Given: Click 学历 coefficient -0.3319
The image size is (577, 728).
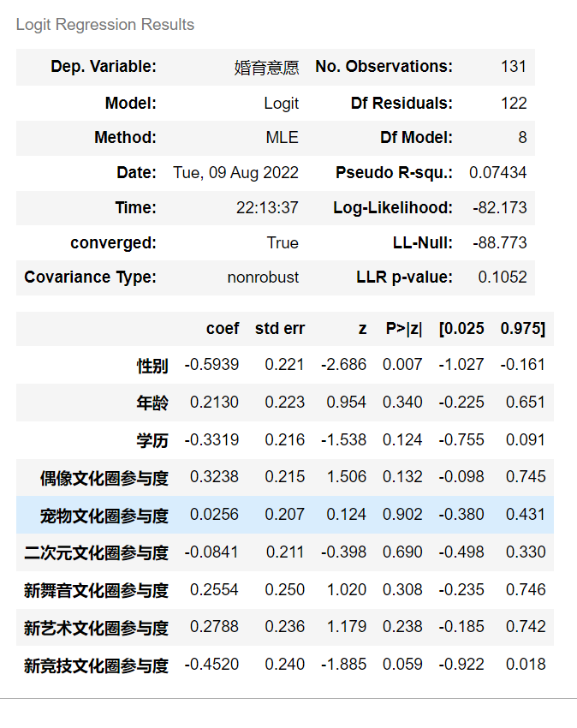Looking at the screenshot, I should pos(211,439).
